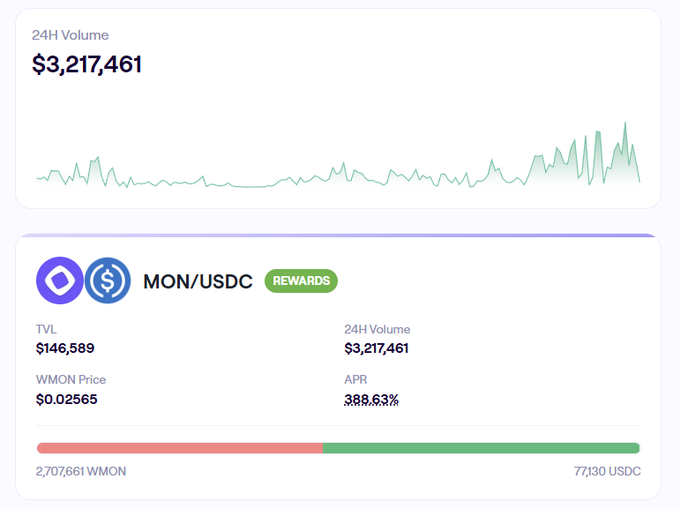This screenshot has height=509, width=680.
Task: Click the green REWARDS badge
Action: (301, 281)
